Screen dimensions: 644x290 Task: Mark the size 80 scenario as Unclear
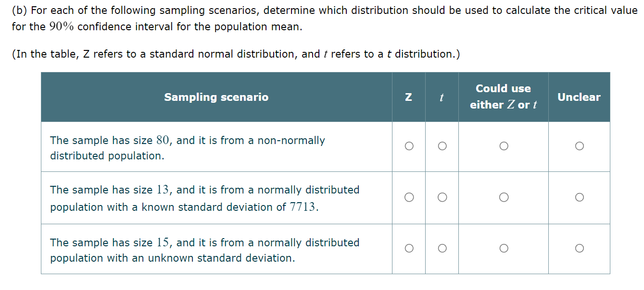[x=580, y=145]
